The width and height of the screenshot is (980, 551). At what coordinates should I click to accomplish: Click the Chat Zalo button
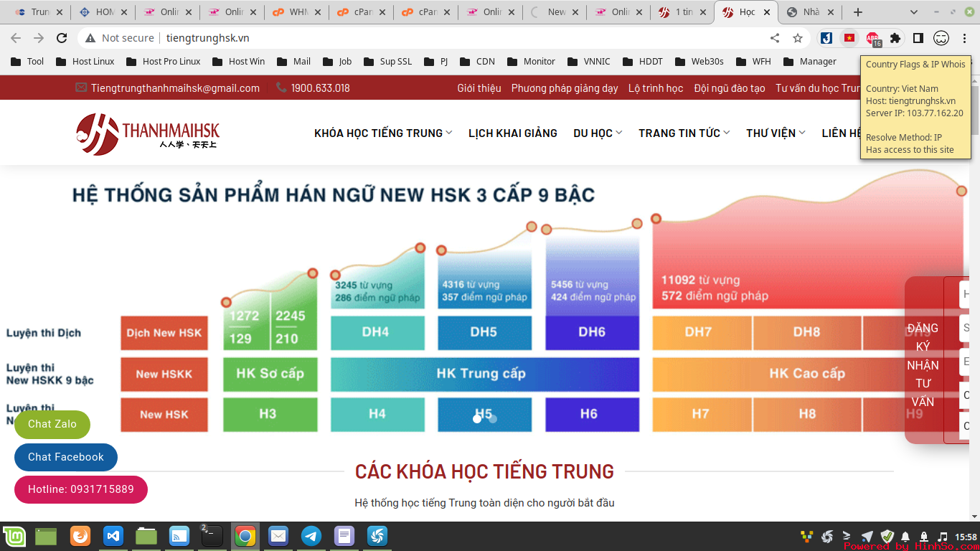tap(52, 424)
